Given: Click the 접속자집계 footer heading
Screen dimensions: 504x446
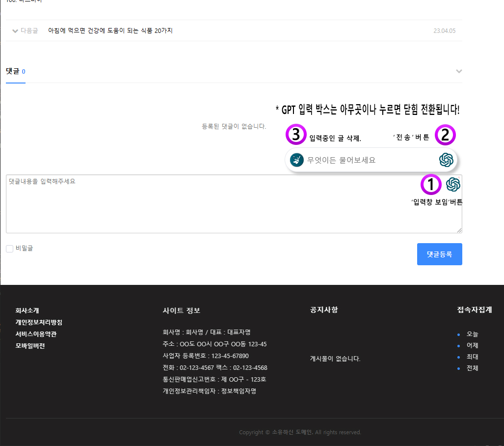Looking at the screenshot, I should pyautogui.click(x=474, y=310).
